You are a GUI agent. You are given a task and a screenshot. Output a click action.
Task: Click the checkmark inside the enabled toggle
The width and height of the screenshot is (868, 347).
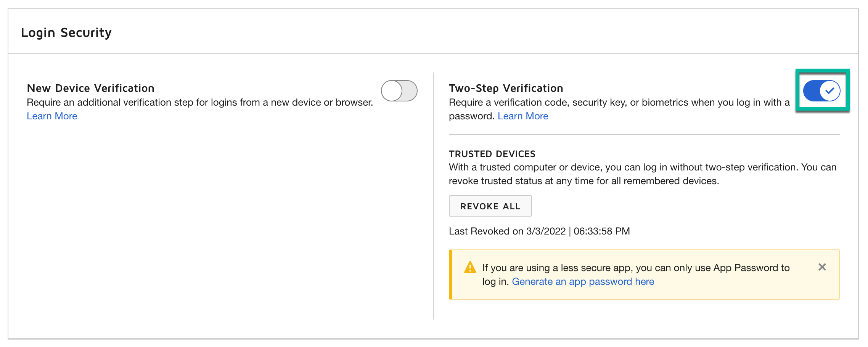click(x=830, y=91)
